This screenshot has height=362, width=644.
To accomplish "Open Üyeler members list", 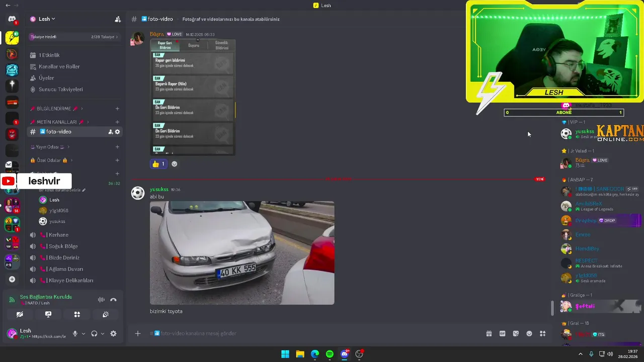I will click(74, 78).
